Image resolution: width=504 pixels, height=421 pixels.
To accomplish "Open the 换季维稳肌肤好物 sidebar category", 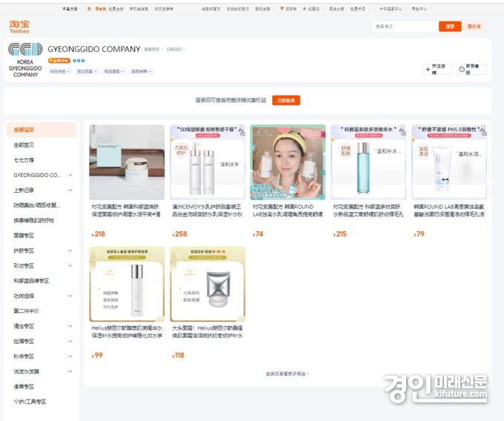I will point(34,220).
